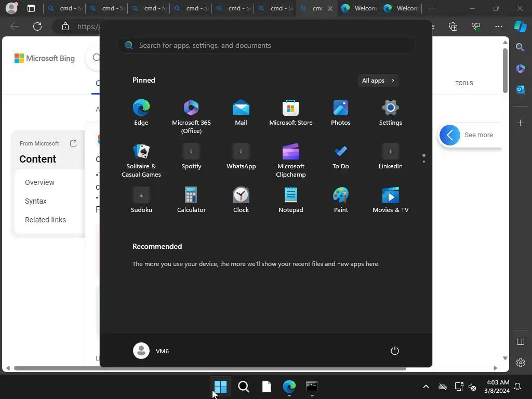The height and width of the screenshot is (399, 532).
Task: Click the muted volume tray icon
Action: click(472, 387)
